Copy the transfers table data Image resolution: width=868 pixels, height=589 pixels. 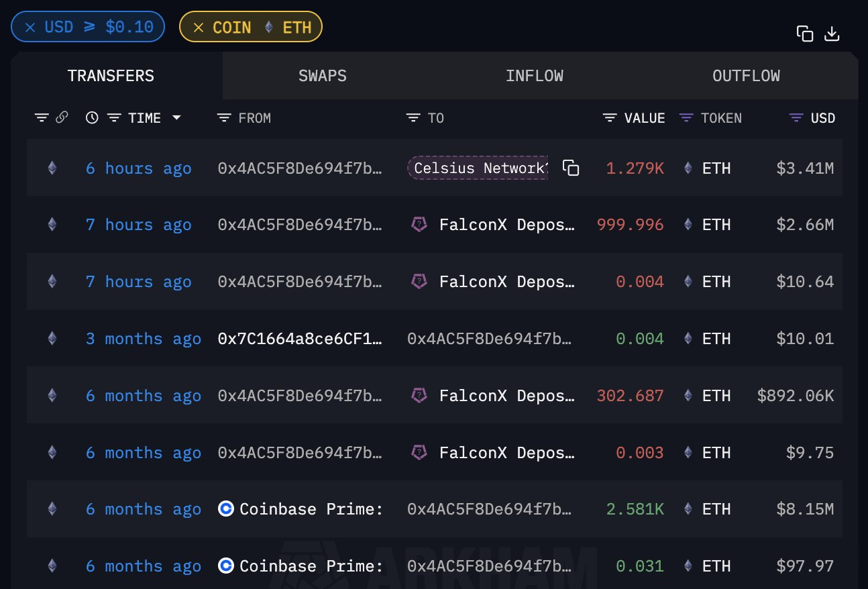(x=804, y=34)
